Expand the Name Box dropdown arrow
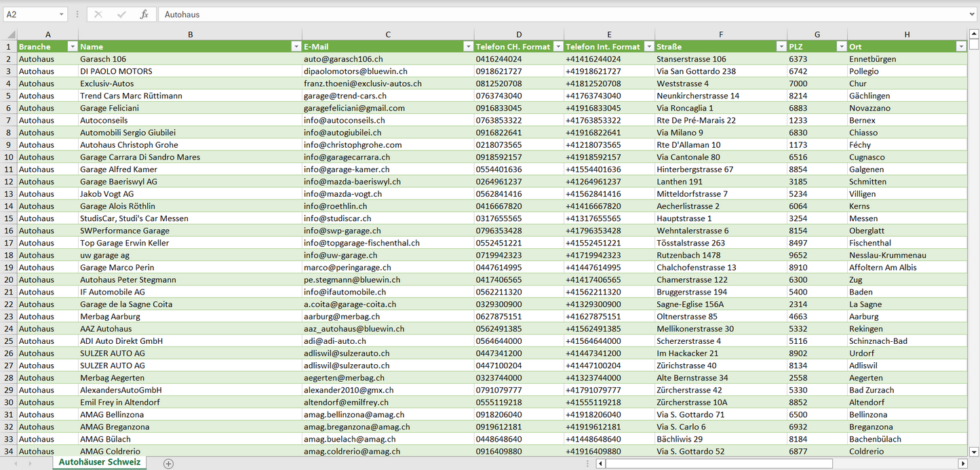 [61, 14]
